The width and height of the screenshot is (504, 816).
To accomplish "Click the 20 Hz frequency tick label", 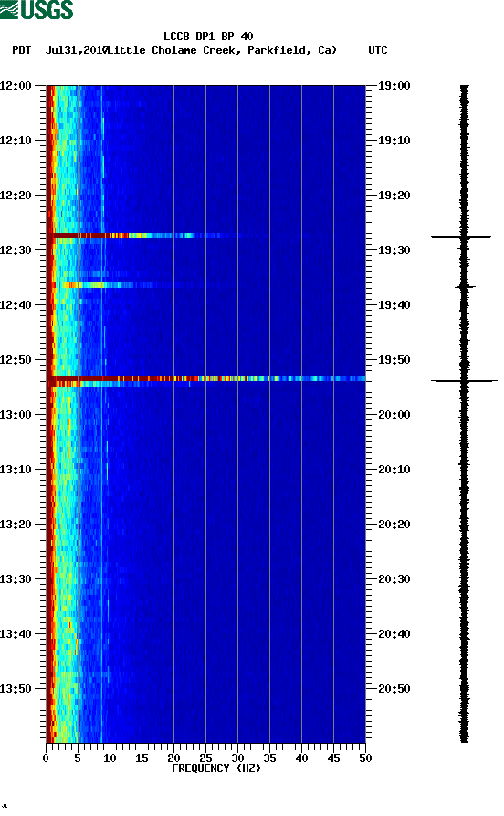I will click(173, 758).
